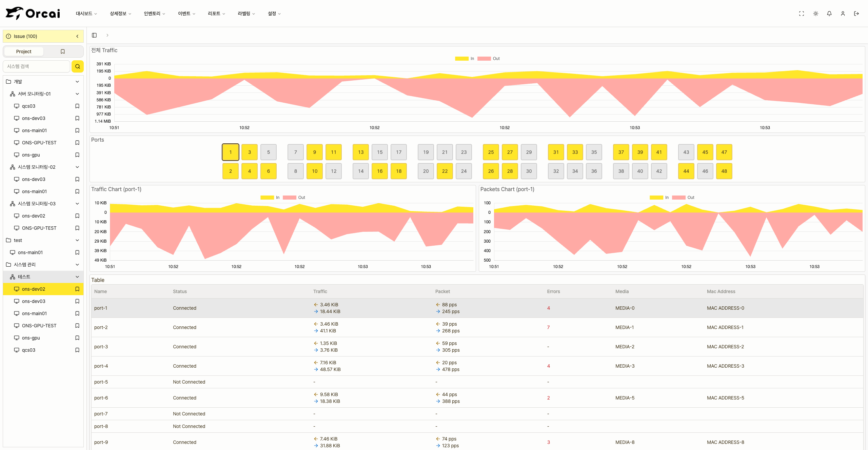Image resolution: width=868 pixels, height=450 pixels.
Task: Open the notifications bell icon
Action: click(x=829, y=14)
